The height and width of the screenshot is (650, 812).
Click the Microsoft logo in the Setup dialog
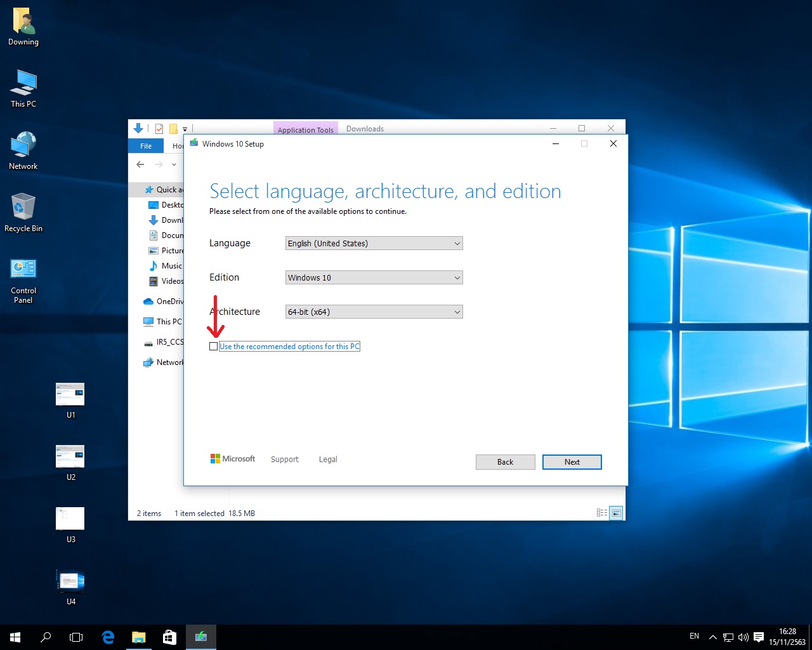pos(233,459)
